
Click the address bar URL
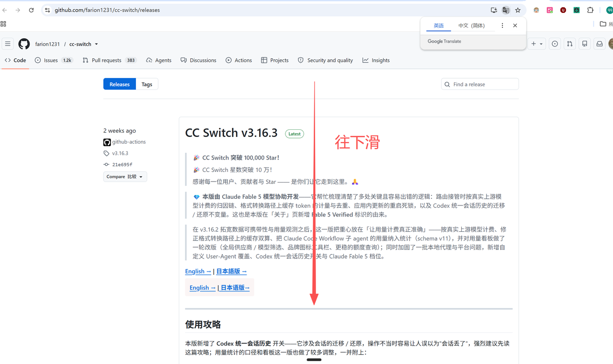click(107, 10)
